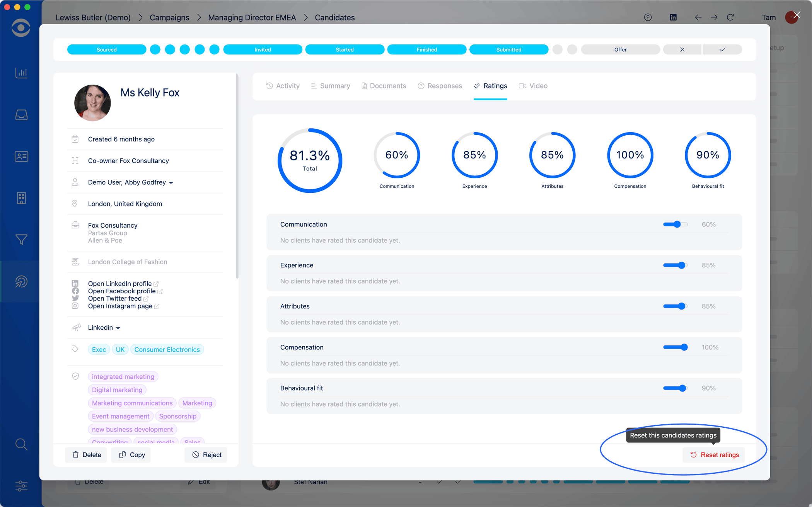Image resolution: width=812 pixels, height=507 pixels.
Task: Open the companies building sidebar icon
Action: click(21, 198)
